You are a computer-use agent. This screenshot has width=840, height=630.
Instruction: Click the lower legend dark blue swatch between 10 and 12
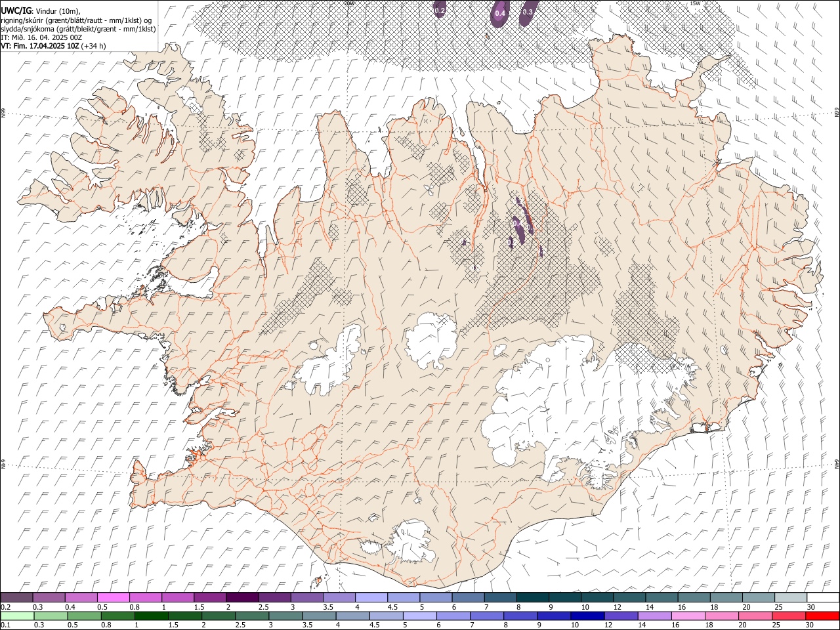click(x=587, y=616)
